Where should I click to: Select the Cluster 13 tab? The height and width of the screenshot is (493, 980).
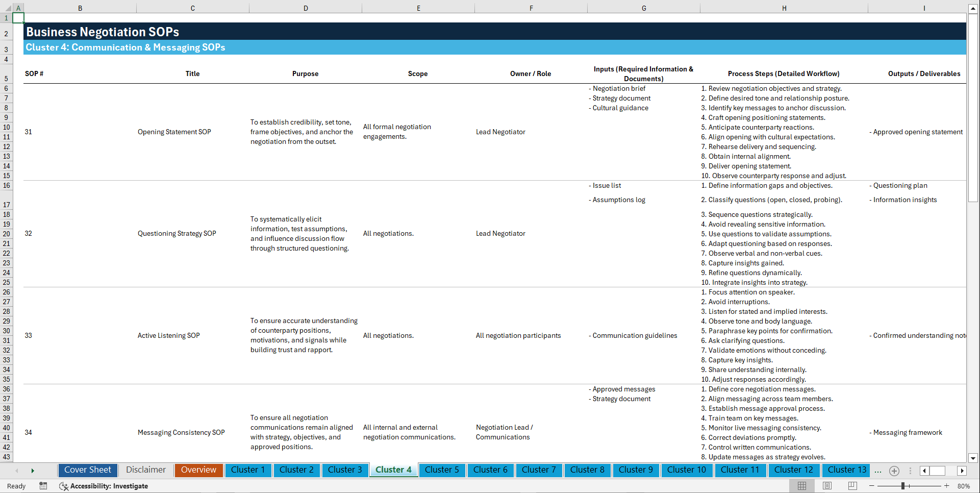[846, 470]
